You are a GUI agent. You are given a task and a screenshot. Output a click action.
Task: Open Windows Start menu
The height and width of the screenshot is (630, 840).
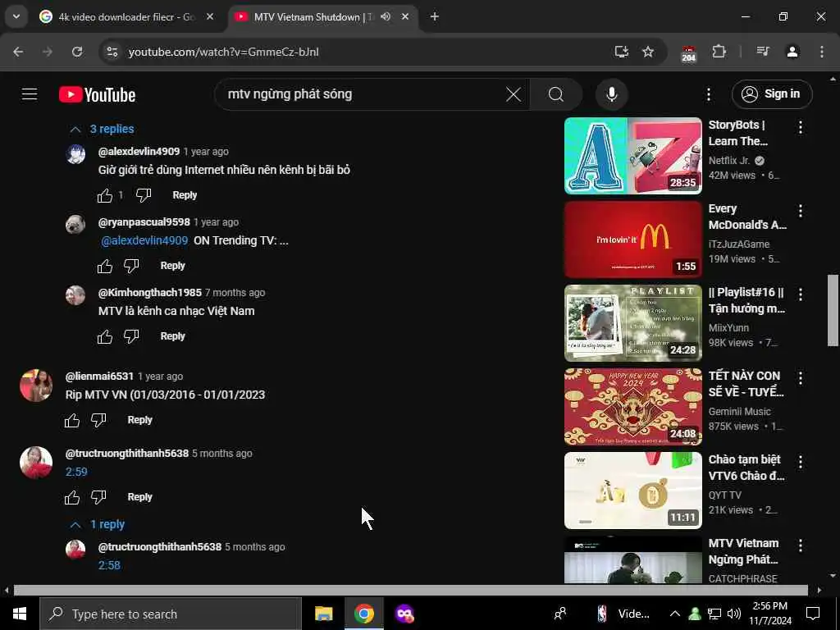click(x=20, y=614)
